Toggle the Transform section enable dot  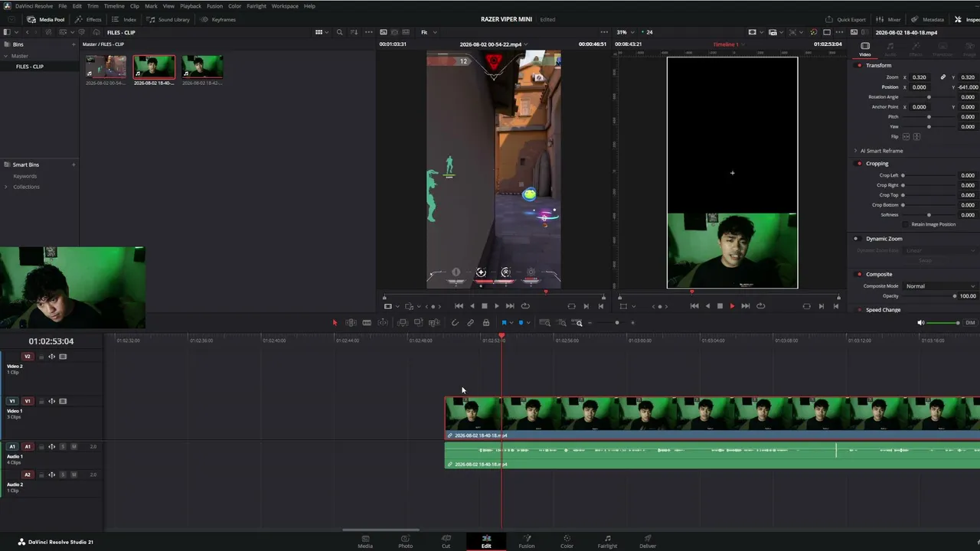click(859, 65)
